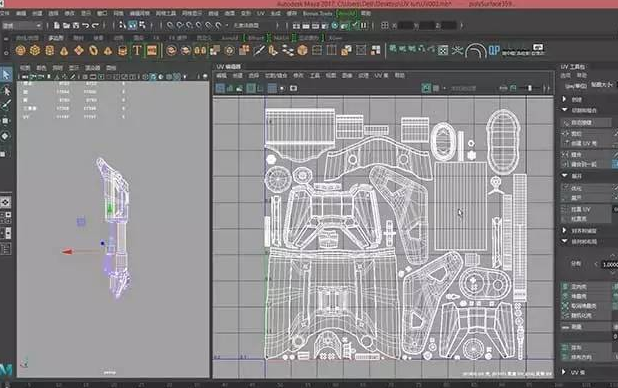Toggle Snap to view planes magnet icon
The height and width of the screenshot is (388, 618).
click(x=208, y=26)
